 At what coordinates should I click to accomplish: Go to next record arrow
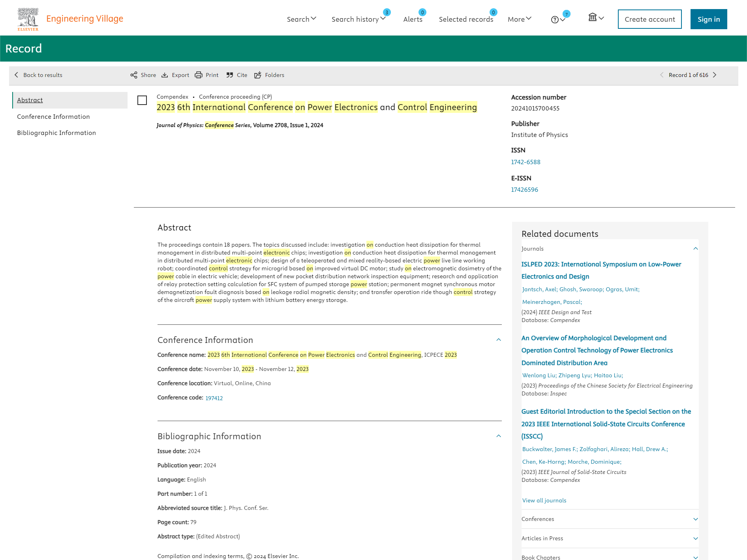click(x=715, y=75)
